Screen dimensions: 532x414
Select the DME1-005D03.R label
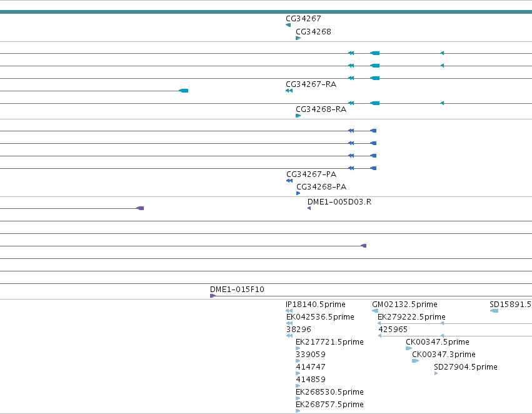pyautogui.click(x=339, y=202)
